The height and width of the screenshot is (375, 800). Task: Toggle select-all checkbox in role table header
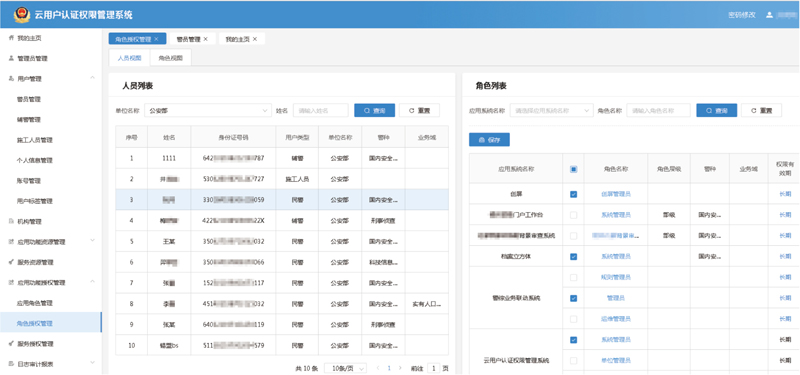(573, 169)
